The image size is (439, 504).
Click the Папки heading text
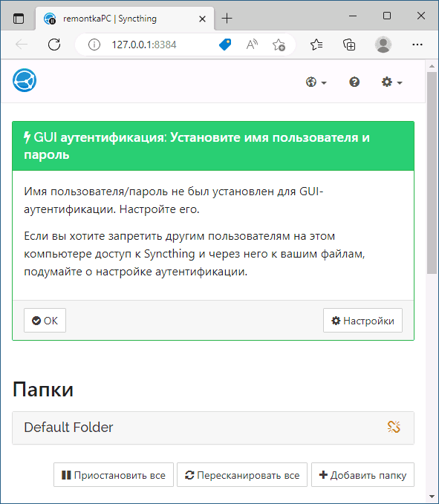pyautogui.click(x=43, y=389)
